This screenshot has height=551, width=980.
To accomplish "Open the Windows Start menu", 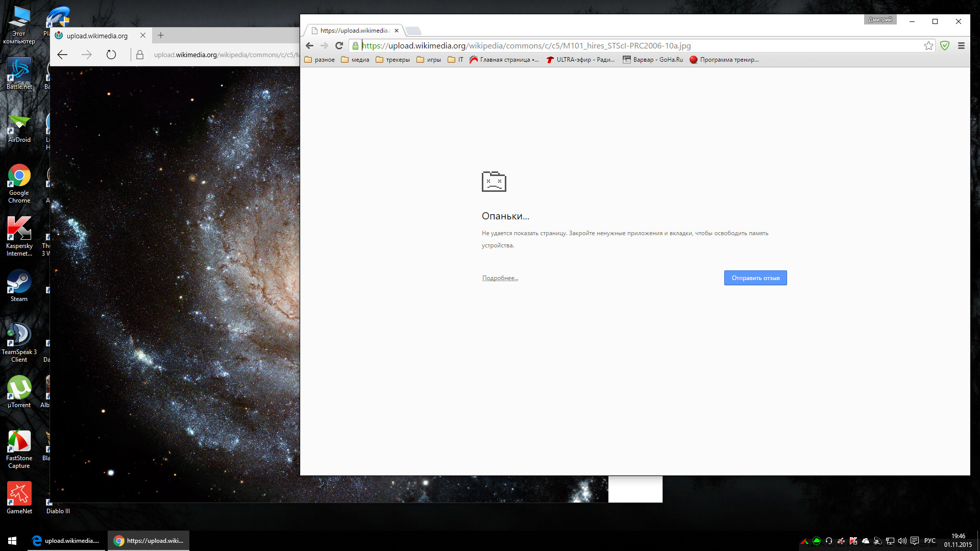I will tap(12, 541).
